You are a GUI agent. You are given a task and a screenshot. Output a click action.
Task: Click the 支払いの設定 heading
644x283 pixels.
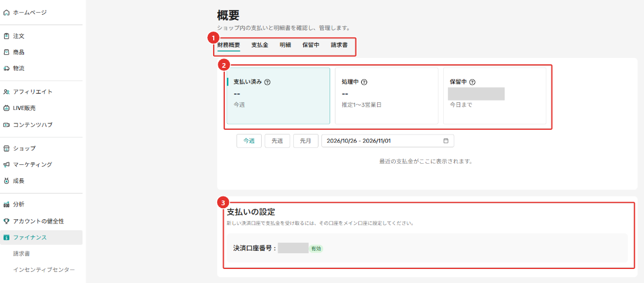point(251,212)
